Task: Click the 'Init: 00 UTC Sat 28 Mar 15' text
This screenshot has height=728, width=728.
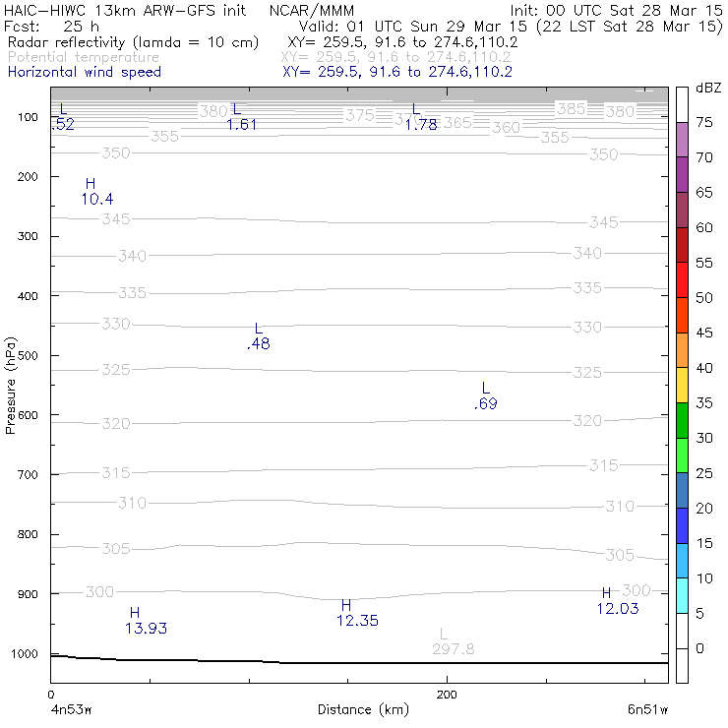Action: (x=616, y=10)
